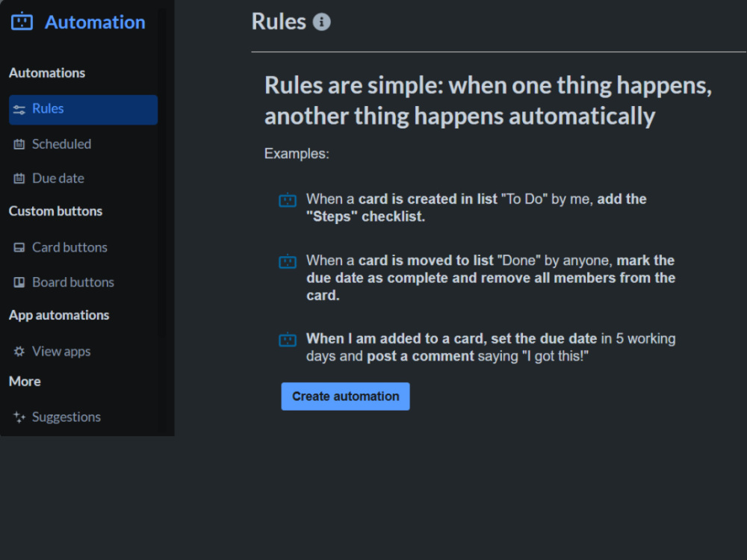Click the View apps gear icon
Viewport: 747px width, 560px height.
[x=19, y=352]
